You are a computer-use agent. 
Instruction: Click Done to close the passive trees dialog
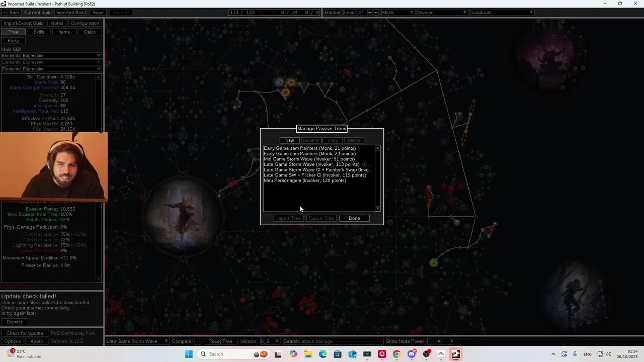(x=354, y=218)
